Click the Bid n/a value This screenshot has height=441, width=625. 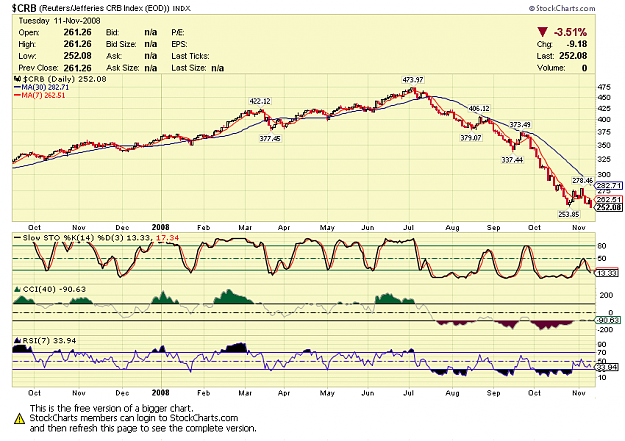pos(151,32)
